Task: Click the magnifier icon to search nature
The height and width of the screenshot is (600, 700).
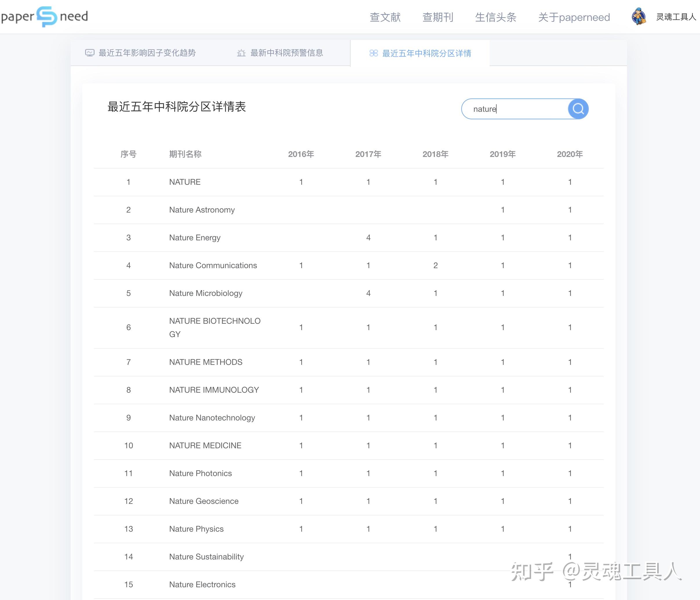Action: coord(578,109)
